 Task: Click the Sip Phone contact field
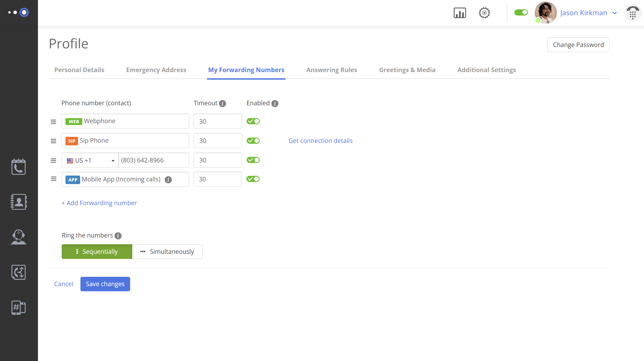[125, 141]
